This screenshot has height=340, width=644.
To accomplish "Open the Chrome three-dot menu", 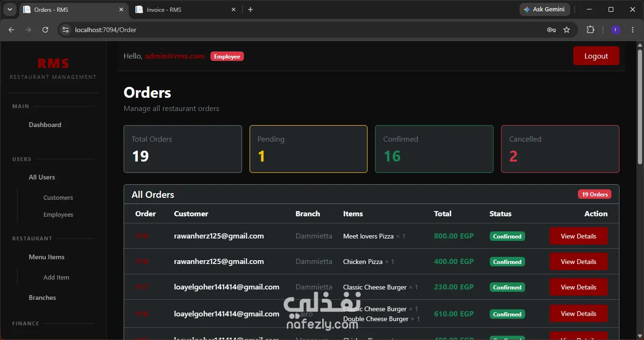I will (x=633, y=30).
